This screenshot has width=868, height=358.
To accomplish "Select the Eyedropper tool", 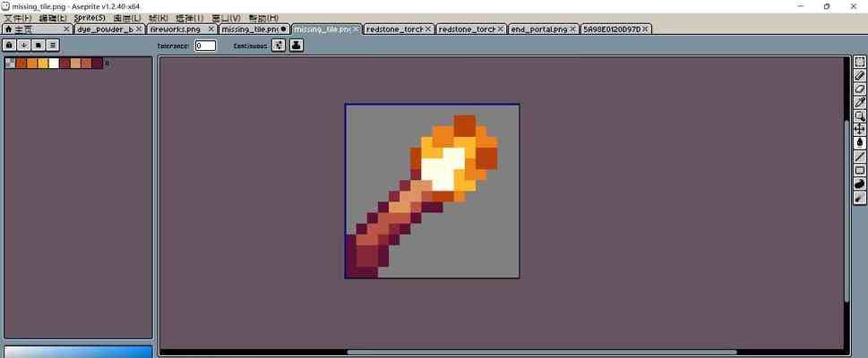I will [860, 102].
